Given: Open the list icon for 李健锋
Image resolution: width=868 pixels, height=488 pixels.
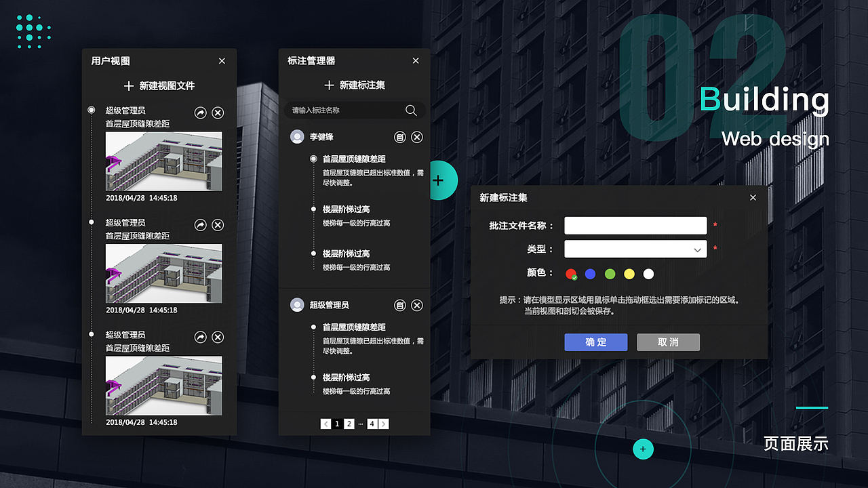Looking at the screenshot, I should click(x=400, y=137).
